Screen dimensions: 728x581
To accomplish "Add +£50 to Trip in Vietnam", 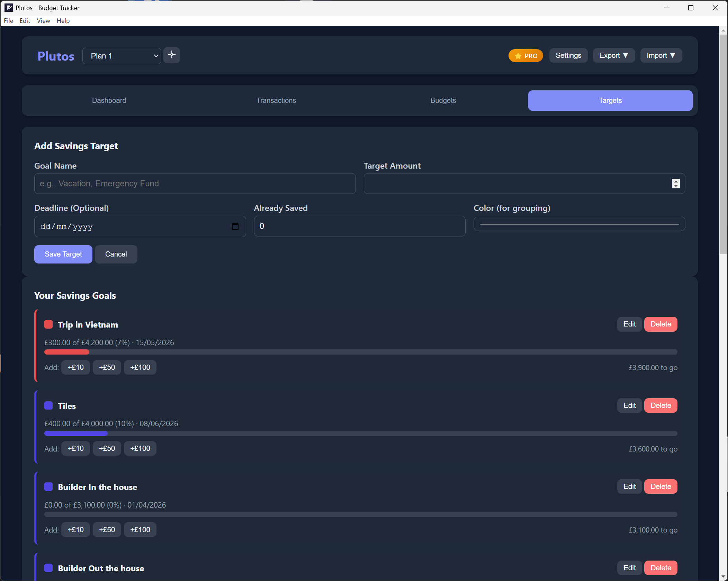I will (107, 367).
